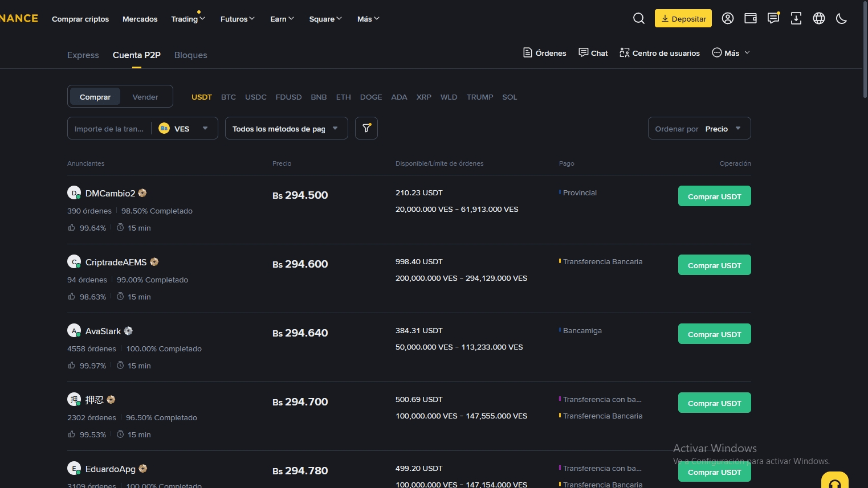868x488 pixels.
Task: Toggle dark mode moon icon
Action: (x=842, y=19)
